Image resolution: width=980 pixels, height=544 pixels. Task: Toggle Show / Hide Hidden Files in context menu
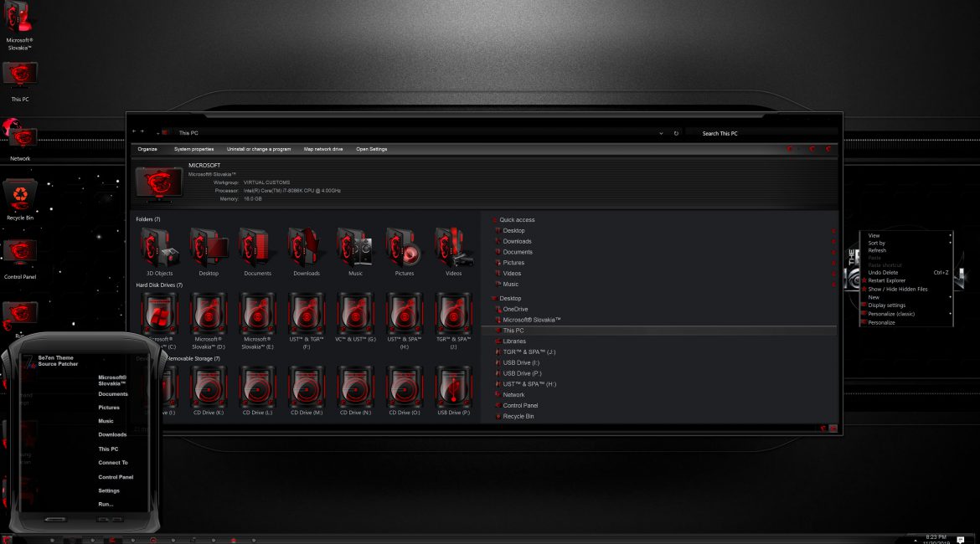898,290
